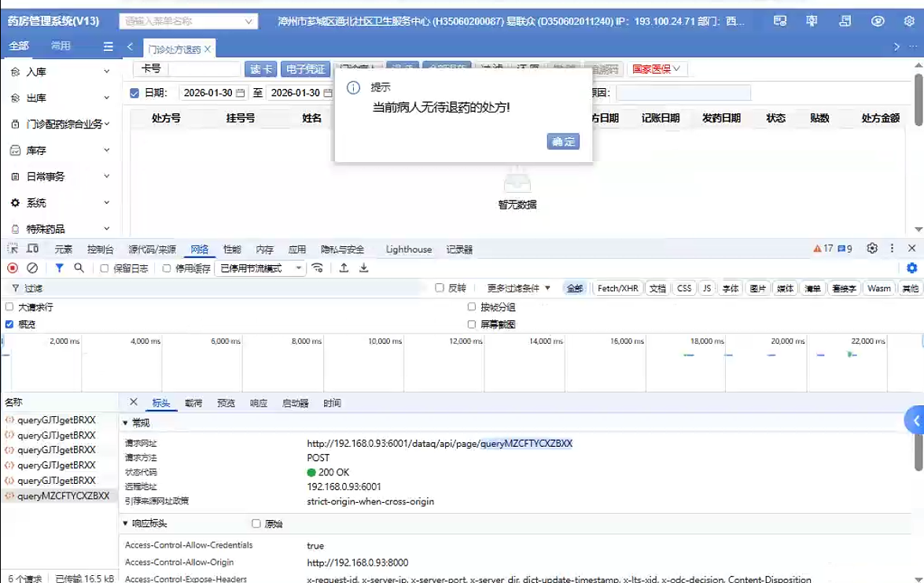Open the 载荷 request tab
924x583 pixels.
tap(193, 403)
